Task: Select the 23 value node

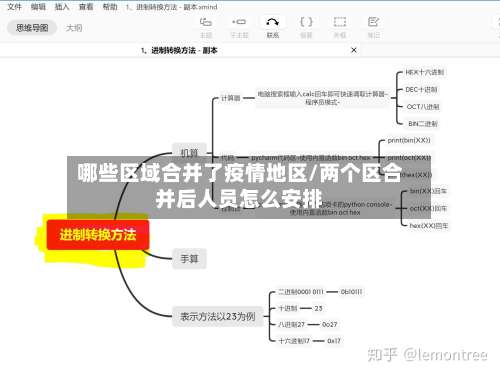Action: pyautogui.click(x=318, y=308)
